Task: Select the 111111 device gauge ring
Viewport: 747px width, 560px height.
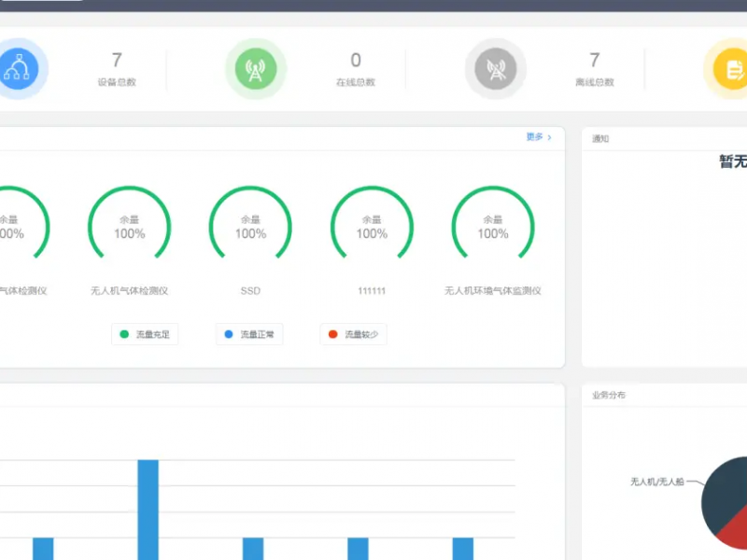Action: (x=372, y=227)
